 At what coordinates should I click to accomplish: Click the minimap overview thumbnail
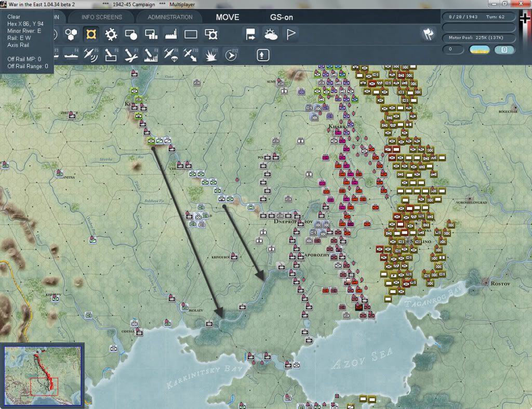pos(43,376)
